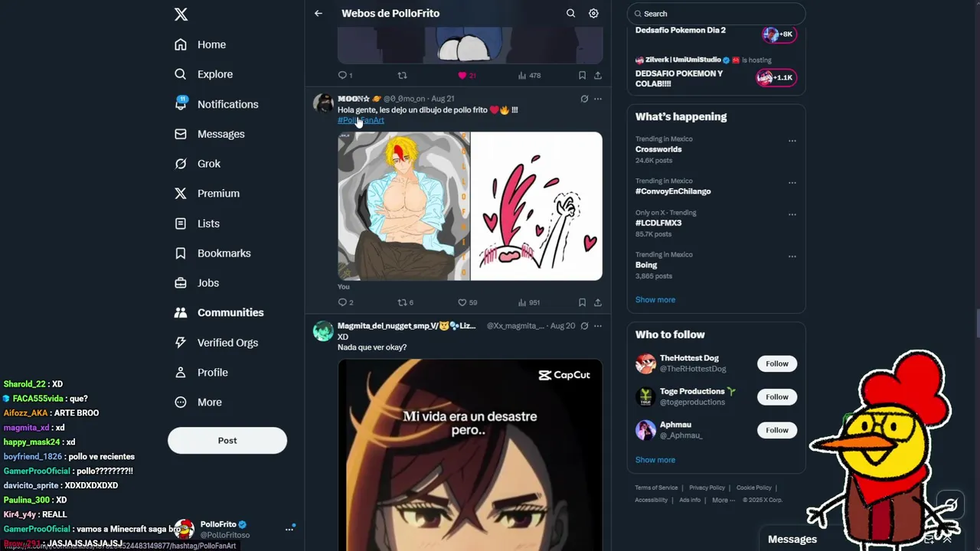980x551 pixels.
Task: View stats showing 951 views
Action: [529, 302]
